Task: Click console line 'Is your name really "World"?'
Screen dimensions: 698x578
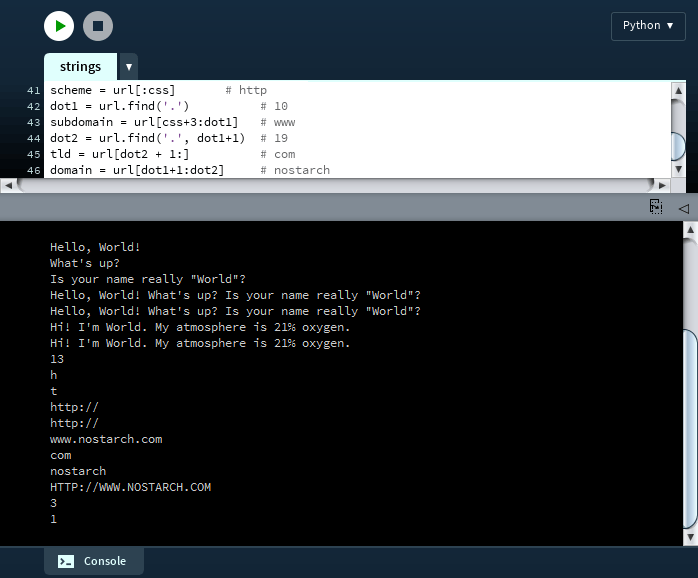Action: 148,279
